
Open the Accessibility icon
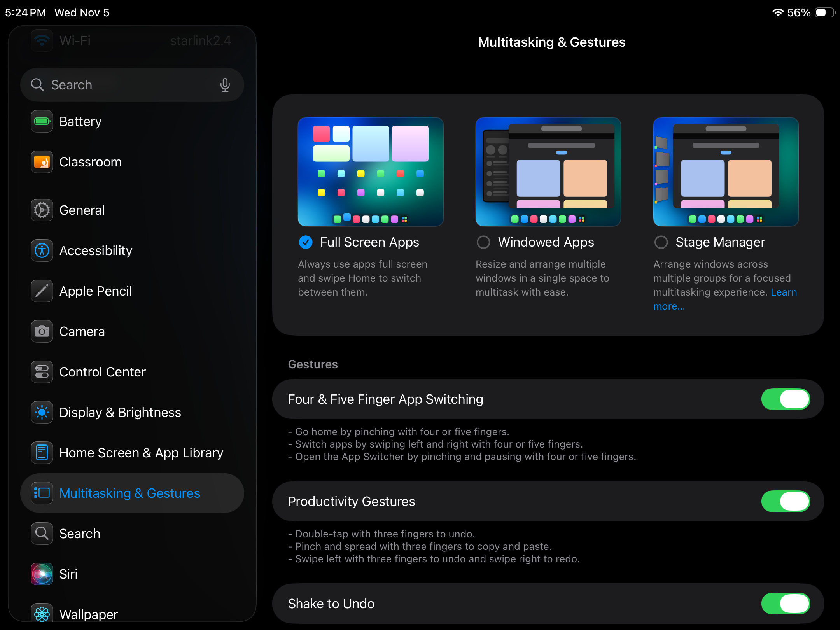[42, 250]
